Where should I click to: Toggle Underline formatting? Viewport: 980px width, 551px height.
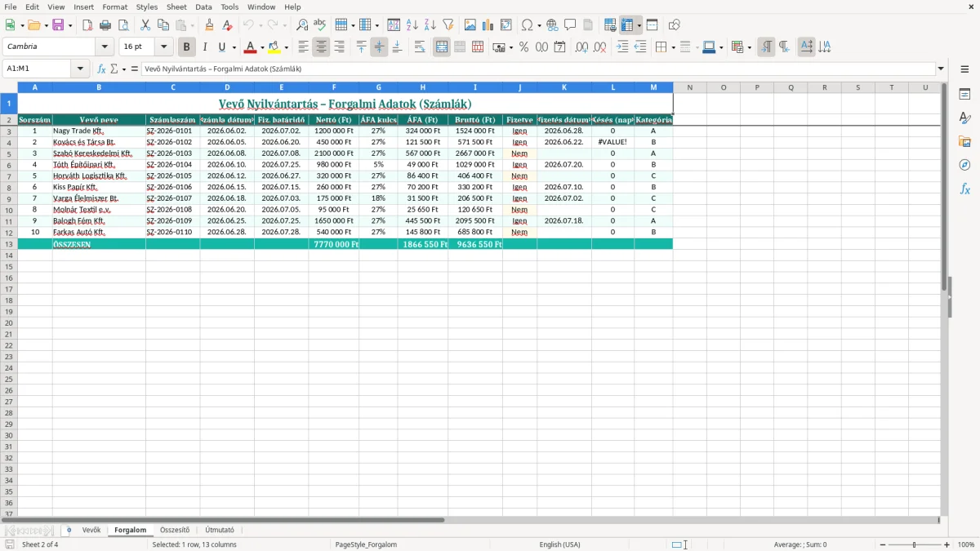pyautogui.click(x=221, y=47)
